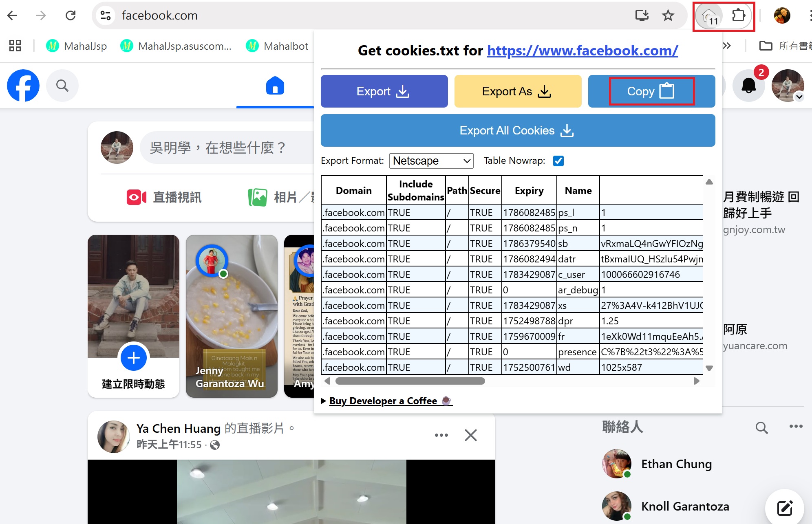
Task: Start a live video (直播視訊)
Action: [x=164, y=198]
